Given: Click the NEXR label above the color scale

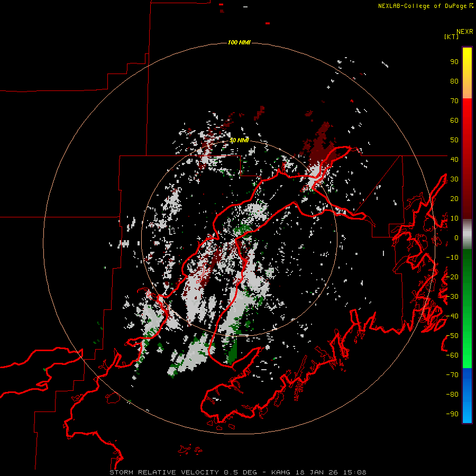Looking at the screenshot, I should tap(464, 32).
